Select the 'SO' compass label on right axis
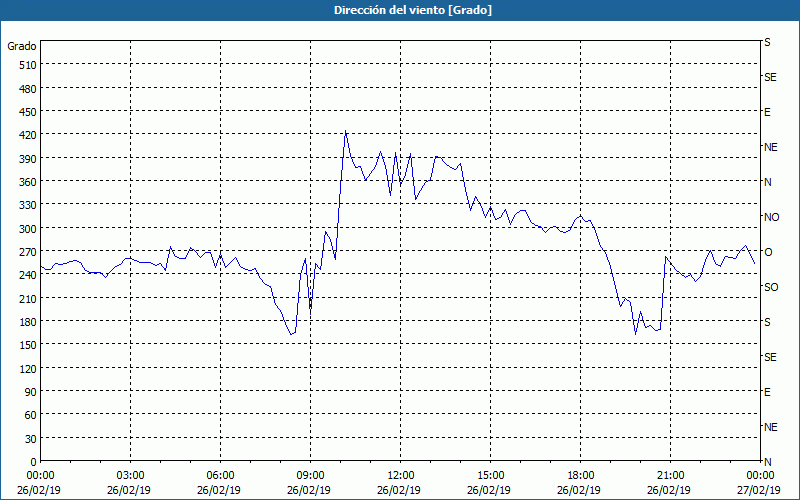The height and width of the screenshot is (500, 800). 771,287
